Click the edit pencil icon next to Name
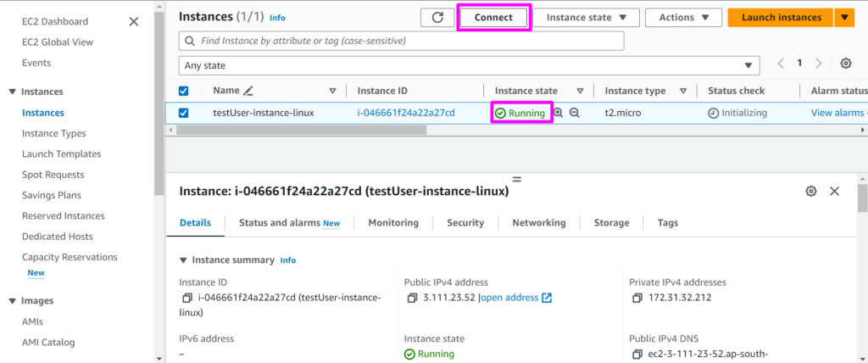868x363 pixels. [x=248, y=91]
